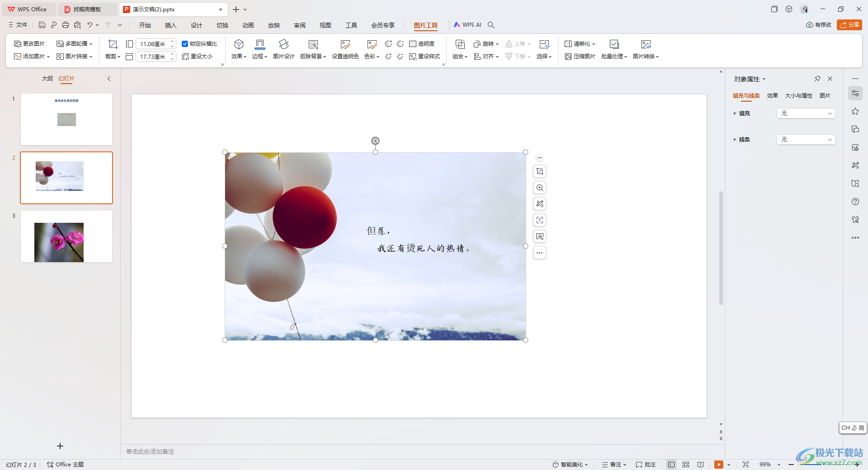The image size is (868, 470).
Task: Click WPS AI button
Action: 468,25
